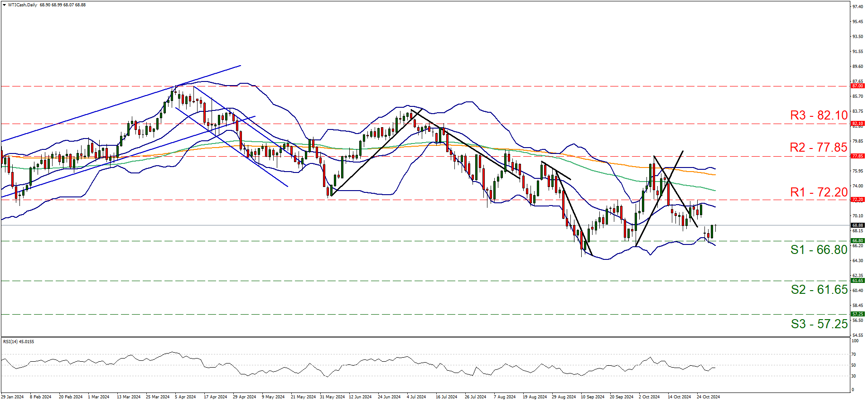Screen dimensions: 868x402
Task: Select the red 77.85 axis price marker
Action: (857, 156)
